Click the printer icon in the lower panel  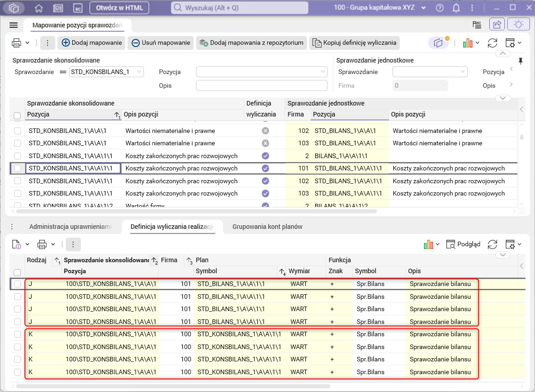(x=42, y=244)
